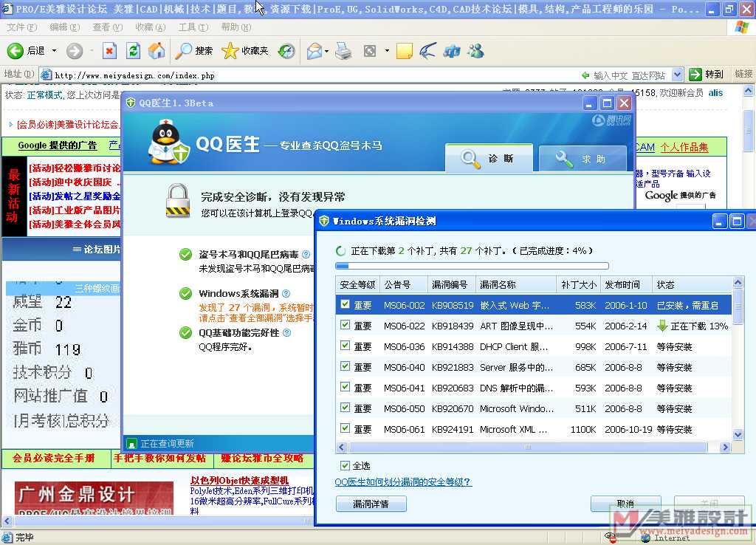Click the Print icon in IE toolbar
Image resolution: width=756 pixels, height=545 pixels.
coord(343,51)
